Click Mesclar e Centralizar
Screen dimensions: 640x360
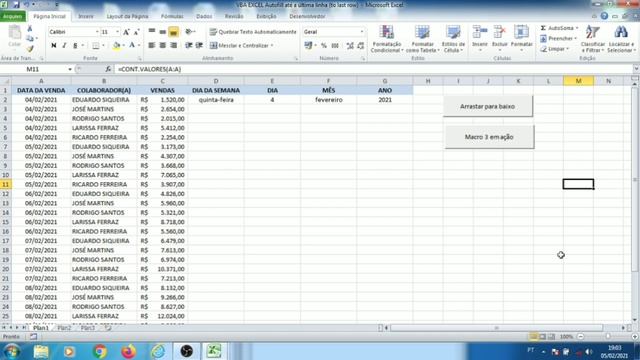coord(241,45)
